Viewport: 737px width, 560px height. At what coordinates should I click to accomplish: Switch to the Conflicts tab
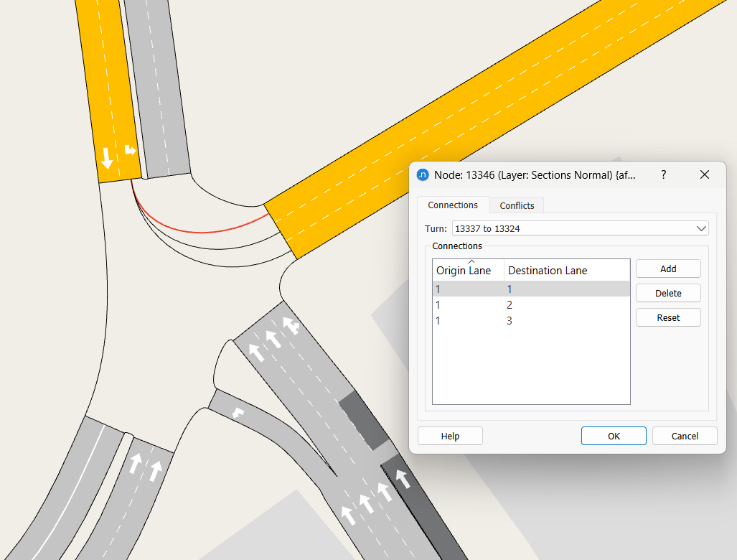click(x=517, y=205)
